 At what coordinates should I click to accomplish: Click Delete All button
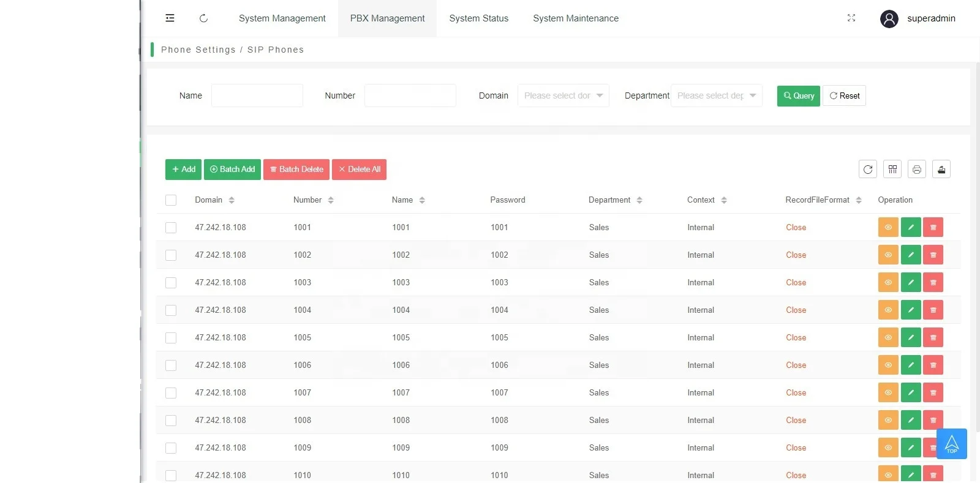(359, 170)
